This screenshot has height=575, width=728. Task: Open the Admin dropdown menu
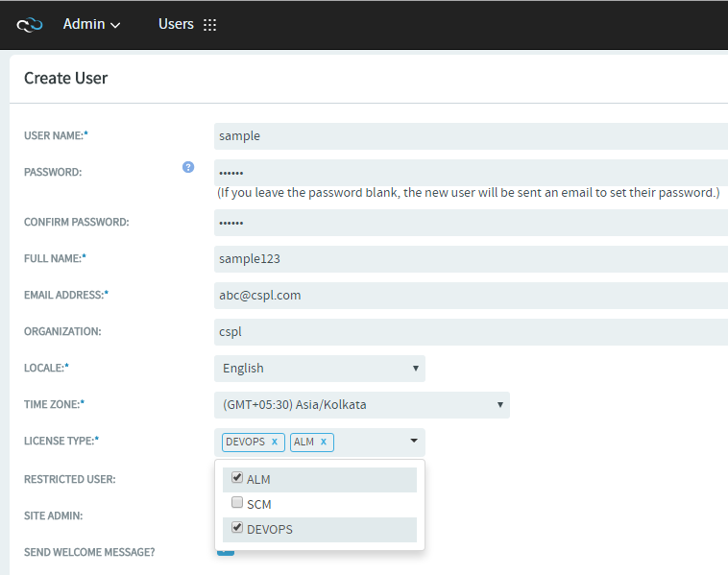(91, 24)
